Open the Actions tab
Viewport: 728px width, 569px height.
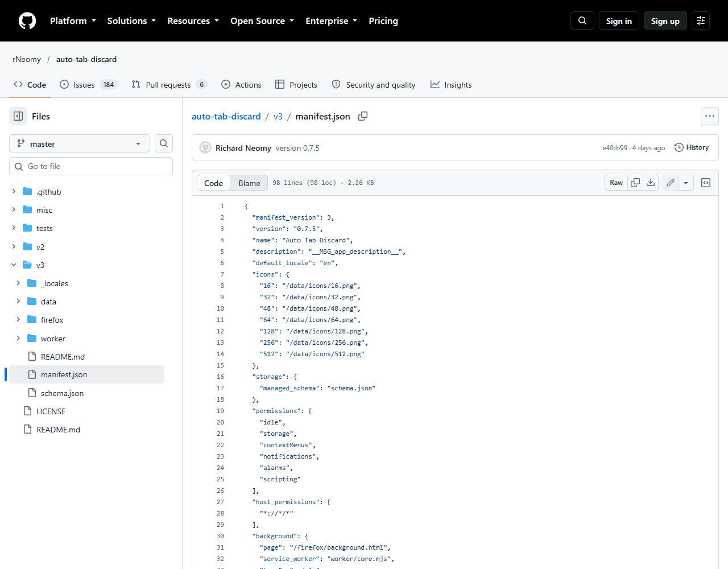[241, 85]
